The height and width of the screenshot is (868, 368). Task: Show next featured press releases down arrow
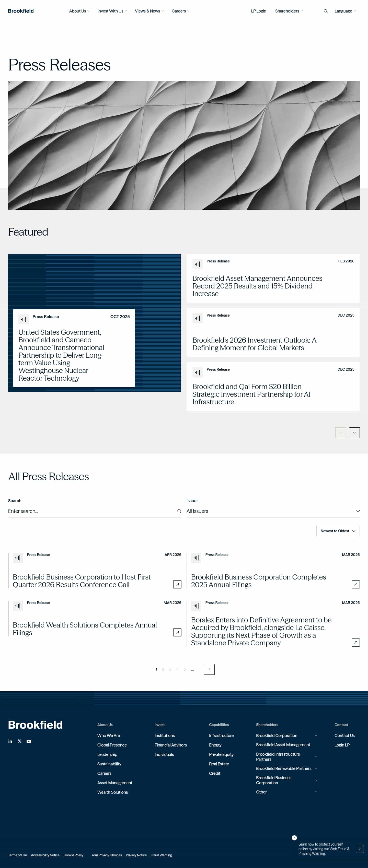(x=354, y=433)
